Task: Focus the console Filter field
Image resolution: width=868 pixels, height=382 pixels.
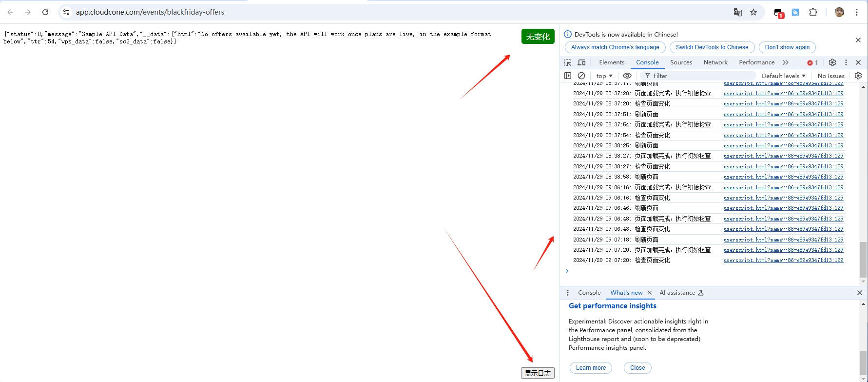Action: click(698, 76)
